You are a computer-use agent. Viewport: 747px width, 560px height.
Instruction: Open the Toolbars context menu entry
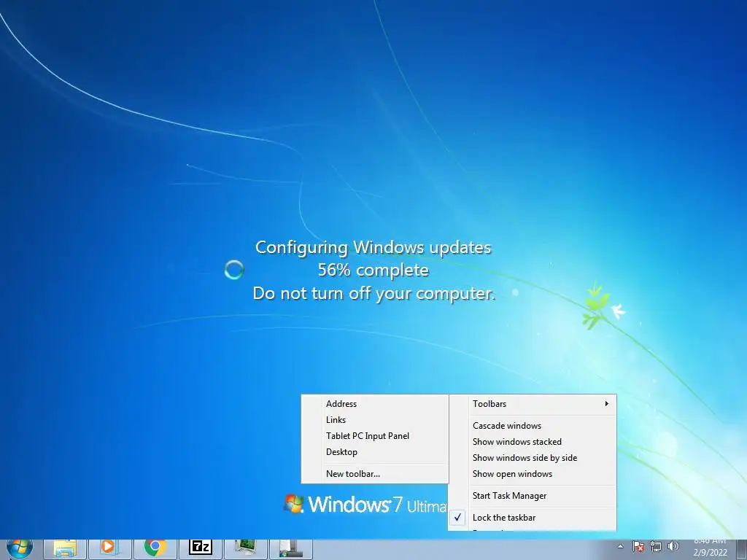coord(533,404)
